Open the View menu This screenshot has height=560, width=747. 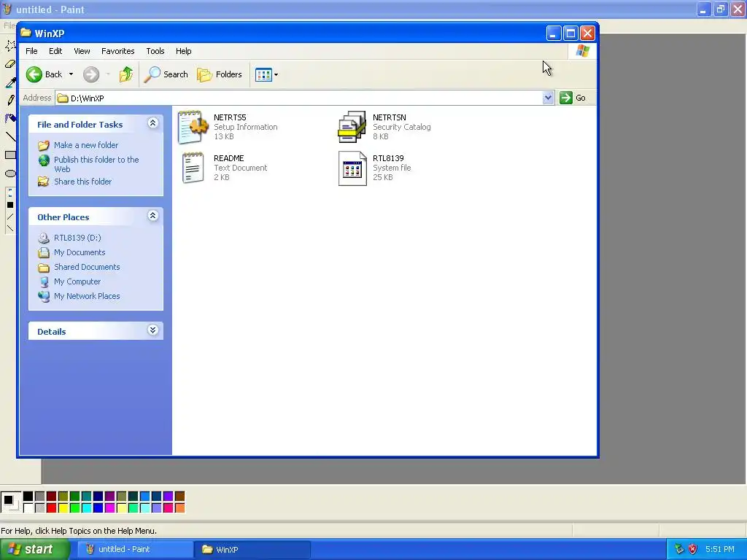coord(82,51)
